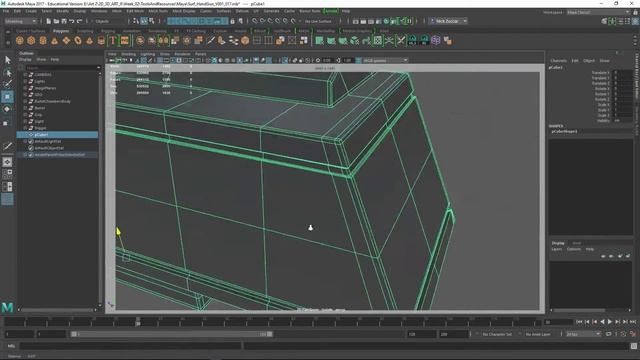
Task: Click the Undo arrow icon
Action: click(72, 21)
